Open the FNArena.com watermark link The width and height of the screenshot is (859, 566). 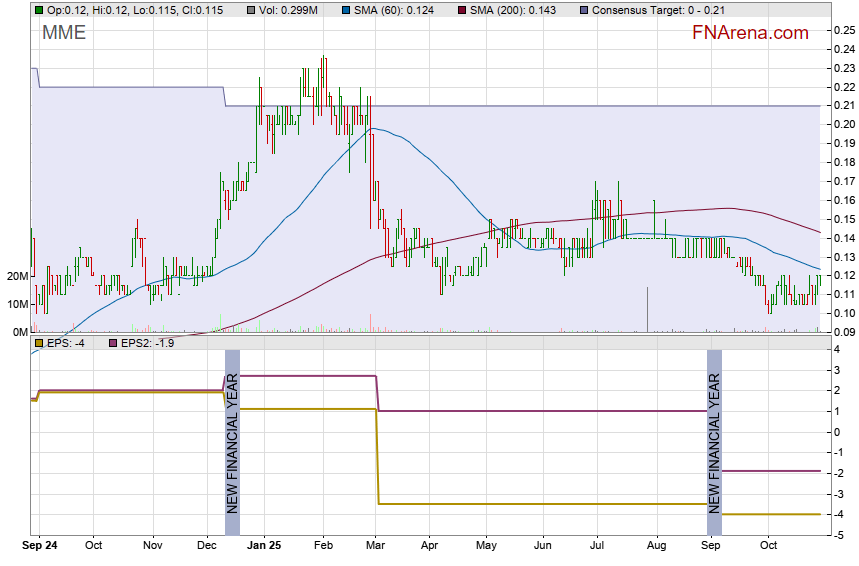tap(749, 33)
